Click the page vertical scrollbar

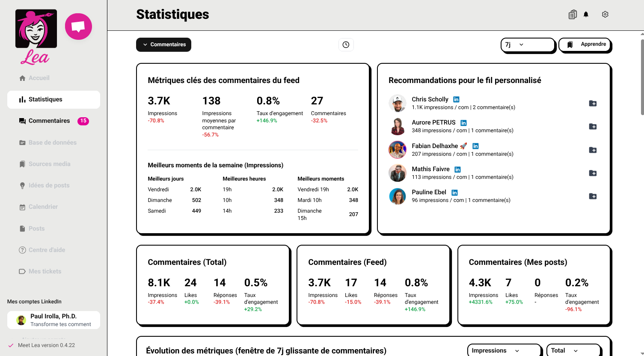coord(641,77)
